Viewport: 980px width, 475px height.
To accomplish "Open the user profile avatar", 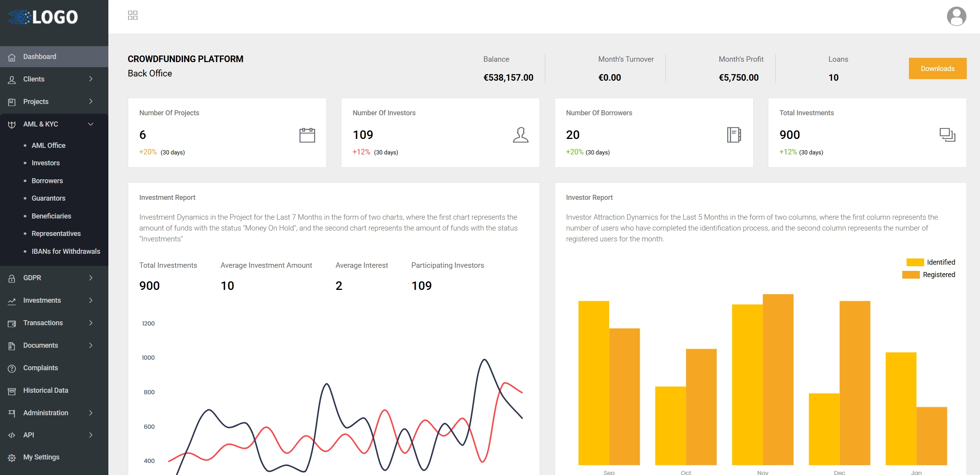I will click(956, 16).
